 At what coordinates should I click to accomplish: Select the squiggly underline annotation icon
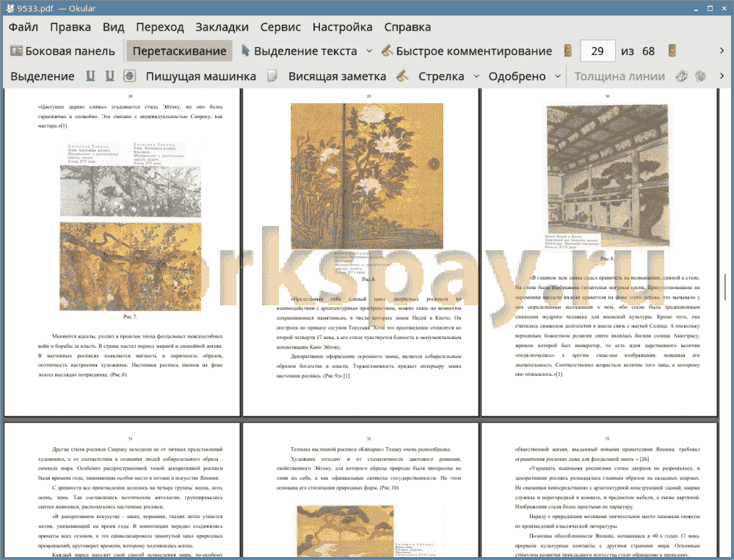(x=109, y=76)
